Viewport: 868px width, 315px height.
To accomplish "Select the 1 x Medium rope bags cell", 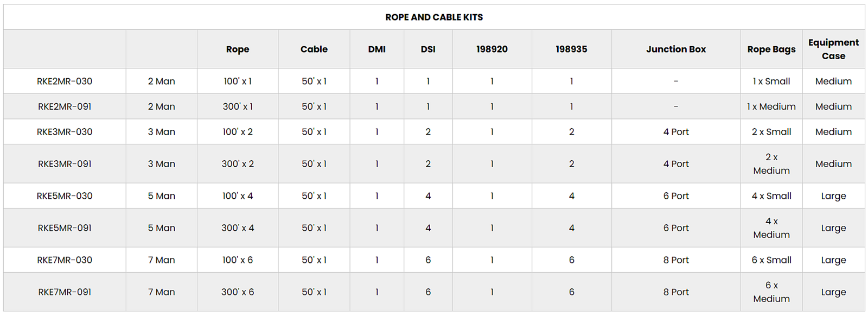I will coord(771,107).
